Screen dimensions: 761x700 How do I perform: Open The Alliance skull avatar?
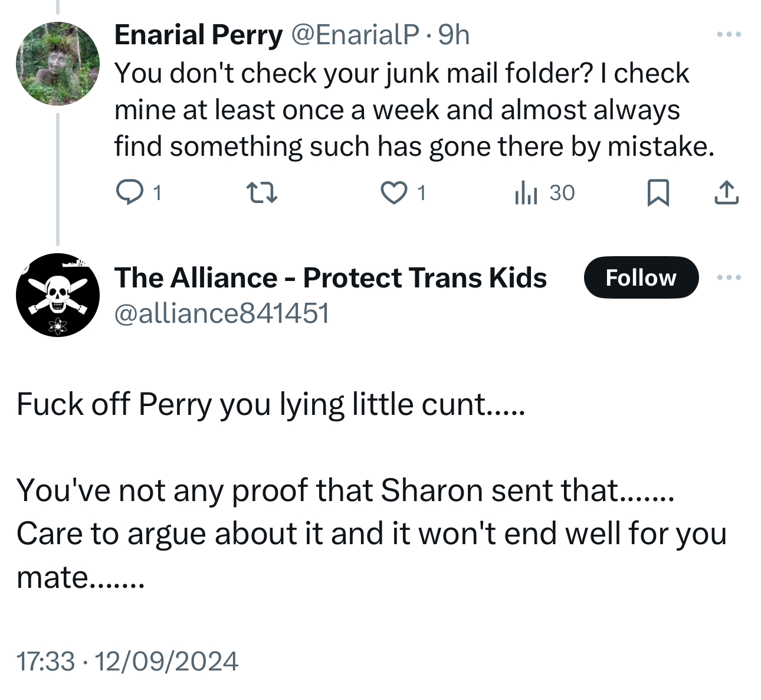58,295
